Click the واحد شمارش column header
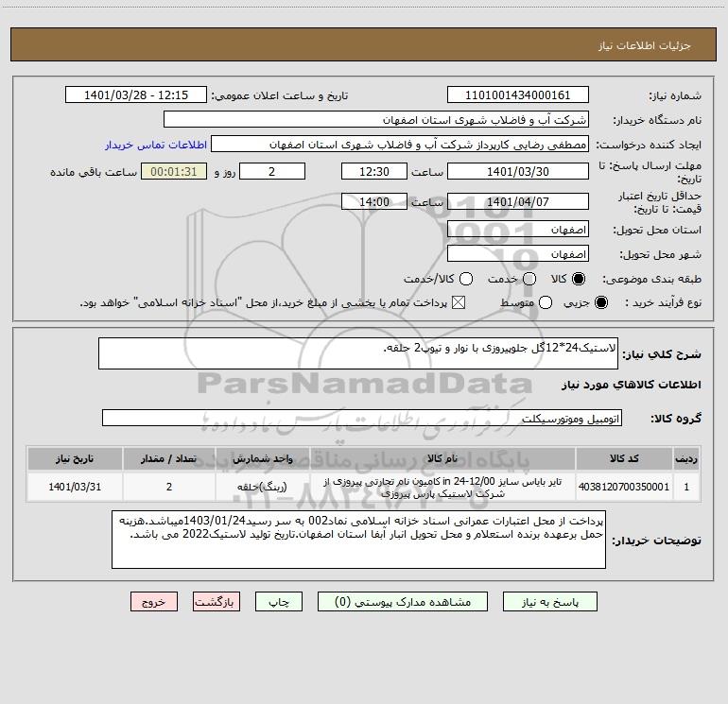 pos(262,458)
